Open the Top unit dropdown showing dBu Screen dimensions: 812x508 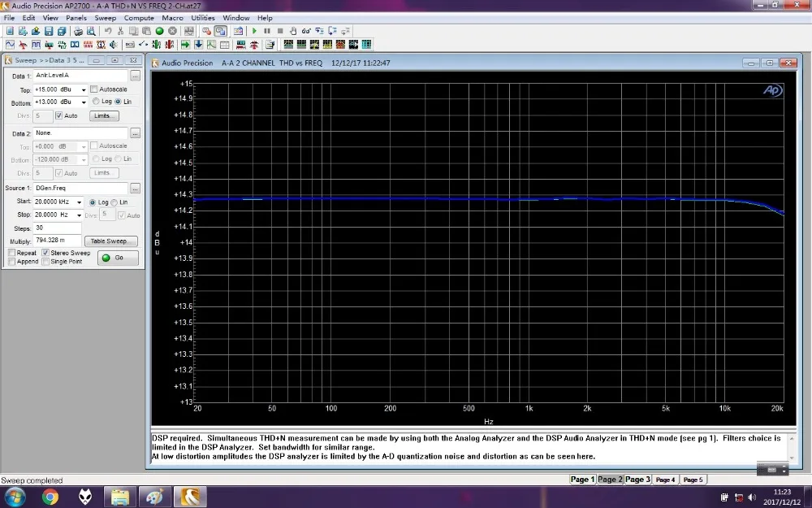click(83, 89)
